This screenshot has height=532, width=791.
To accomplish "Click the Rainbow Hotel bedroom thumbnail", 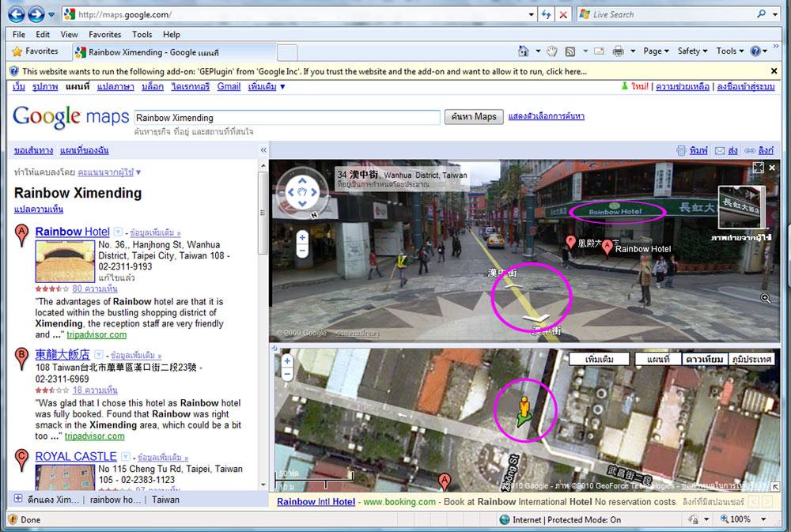I will pos(65,261).
